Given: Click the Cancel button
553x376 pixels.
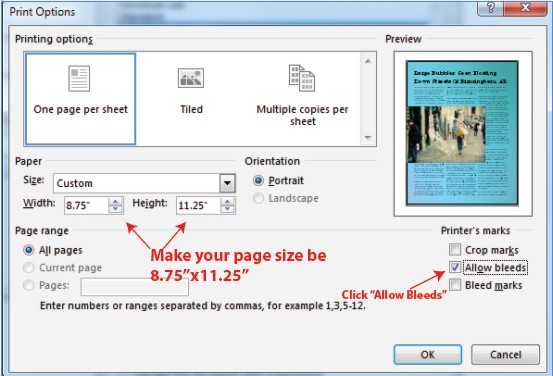Looking at the screenshot, I should 505,354.
